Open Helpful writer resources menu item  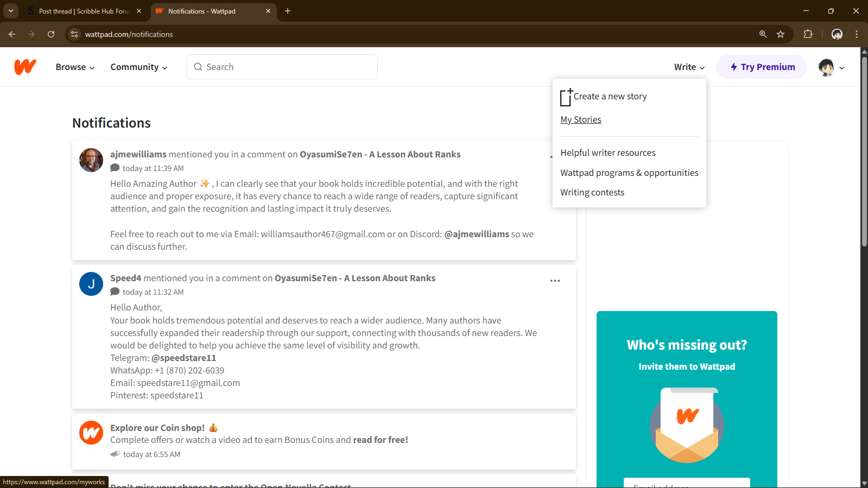coord(607,153)
